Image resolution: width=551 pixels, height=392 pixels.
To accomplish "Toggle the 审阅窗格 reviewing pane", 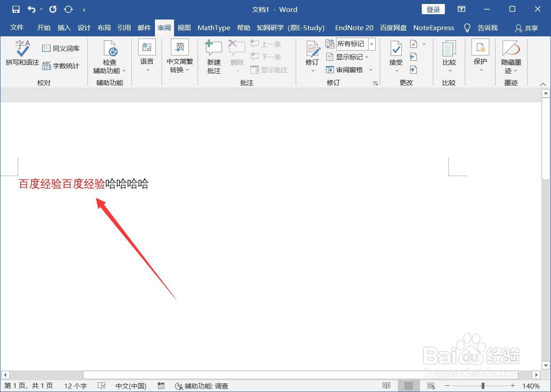I will (344, 70).
